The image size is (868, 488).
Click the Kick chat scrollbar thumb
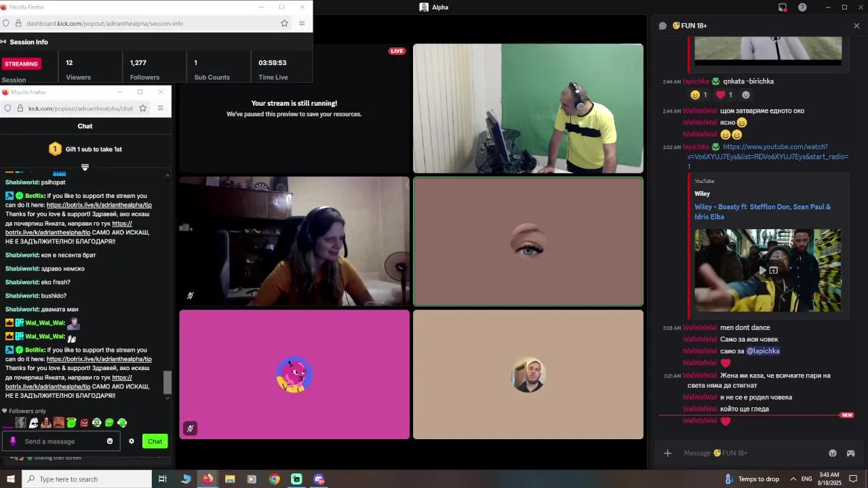(167, 382)
